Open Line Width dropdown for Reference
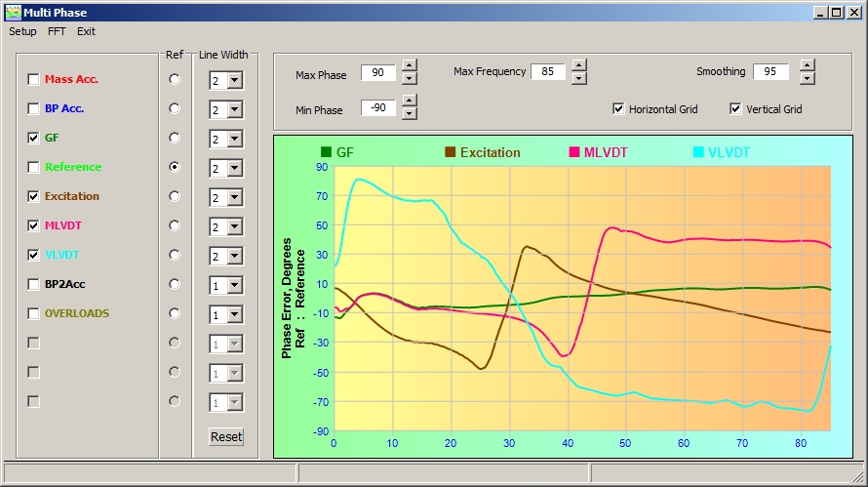Image resolution: width=868 pixels, height=487 pixels. click(235, 169)
